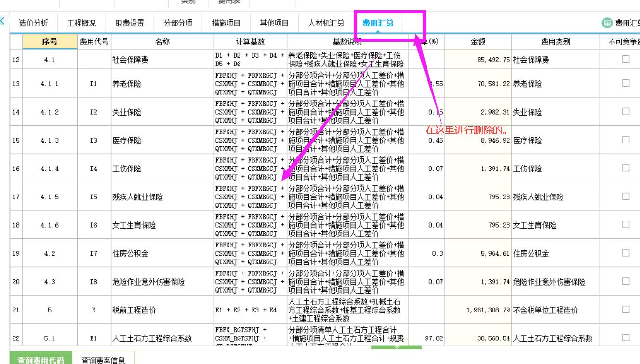Click the name cell 残疾人就业保险
The height and width of the screenshot is (364, 640).
point(162,197)
